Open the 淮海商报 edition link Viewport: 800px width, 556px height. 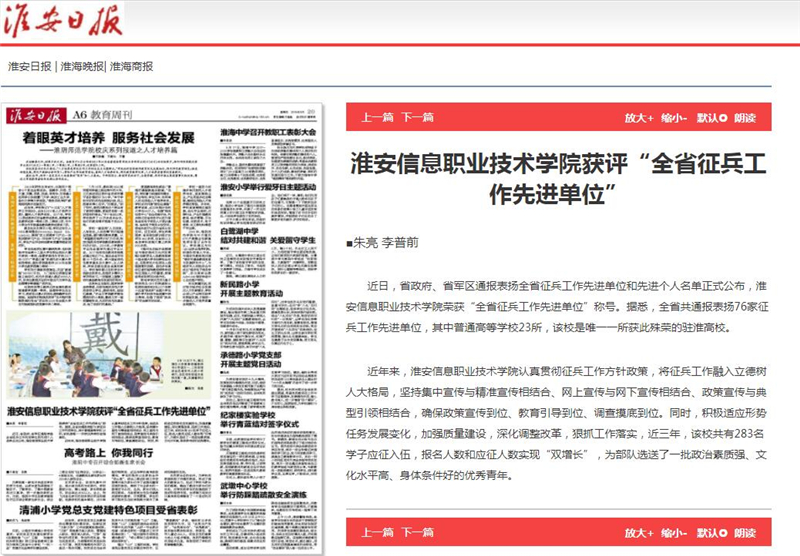[x=131, y=66]
